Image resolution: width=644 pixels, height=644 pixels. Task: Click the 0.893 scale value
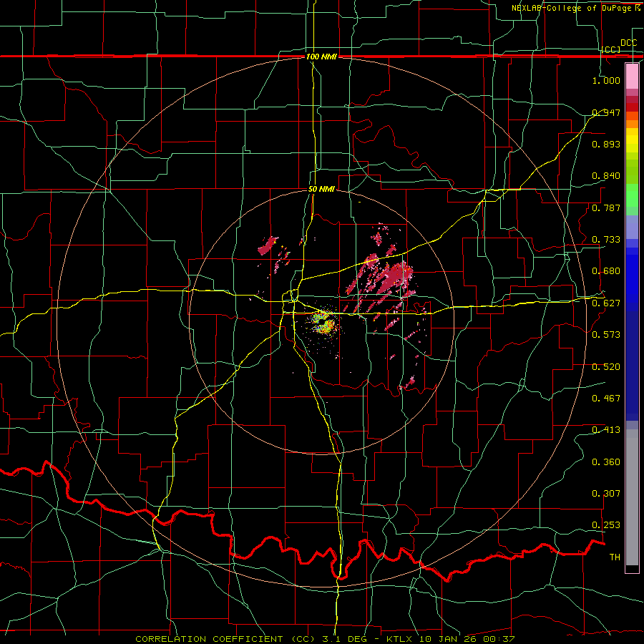(x=606, y=144)
